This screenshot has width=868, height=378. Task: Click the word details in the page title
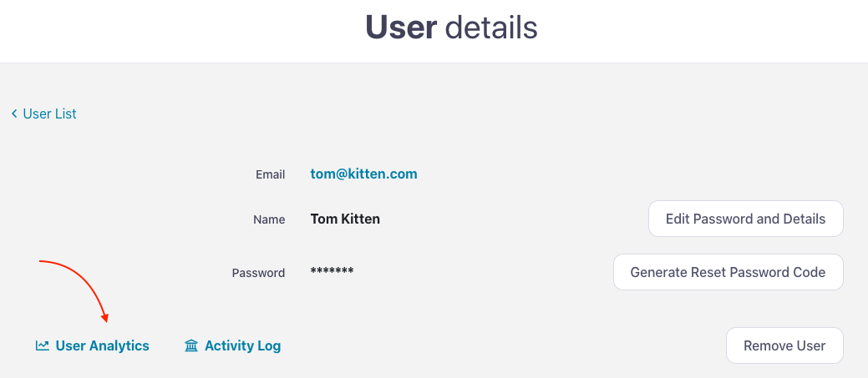point(491,28)
